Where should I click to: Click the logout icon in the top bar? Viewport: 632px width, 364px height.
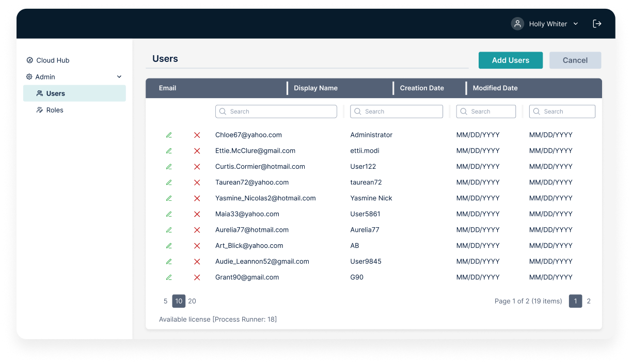pyautogui.click(x=597, y=23)
